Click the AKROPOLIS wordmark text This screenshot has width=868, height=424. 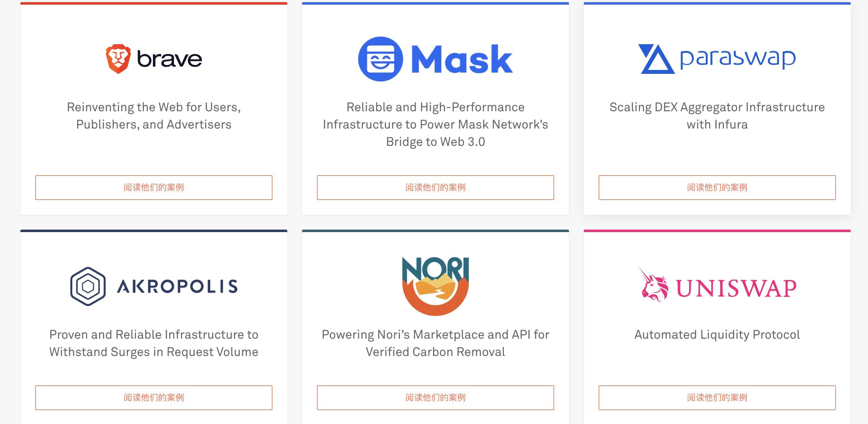click(177, 286)
